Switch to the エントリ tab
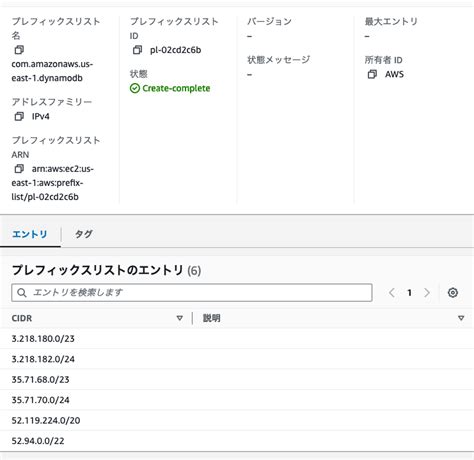 [30, 234]
